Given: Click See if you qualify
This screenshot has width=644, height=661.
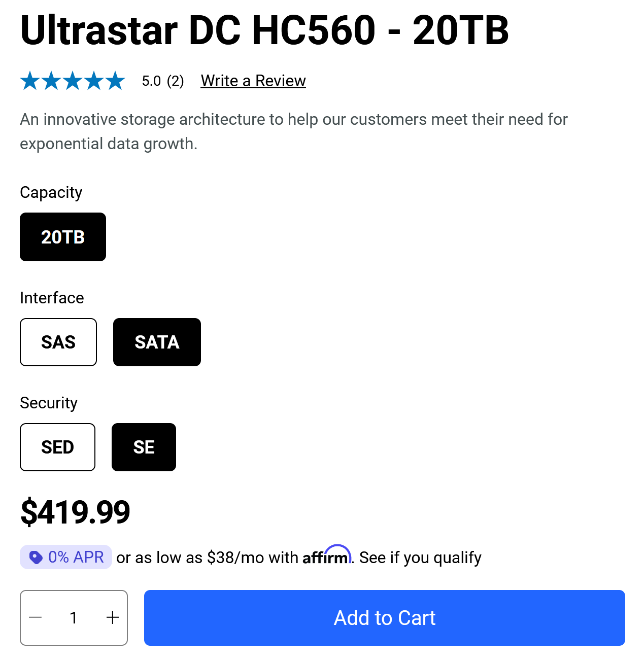Looking at the screenshot, I should [x=420, y=558].
